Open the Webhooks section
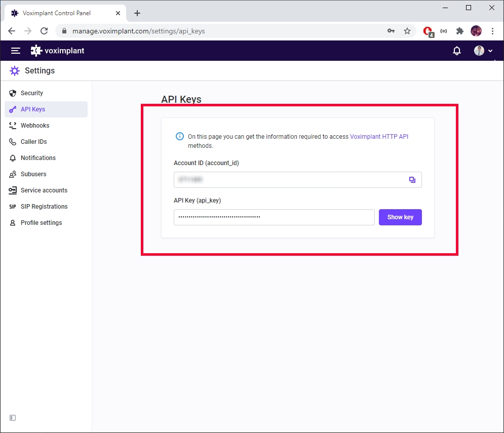Image resolution: width=504 pixels, height=433 pixels. coord(35,126)
